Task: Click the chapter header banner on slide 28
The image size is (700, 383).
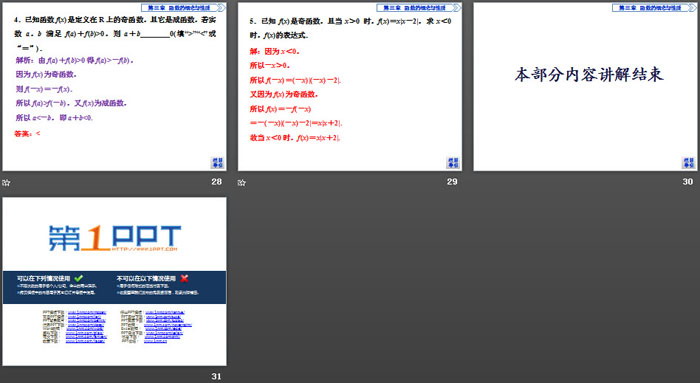Action: [183, 8]
